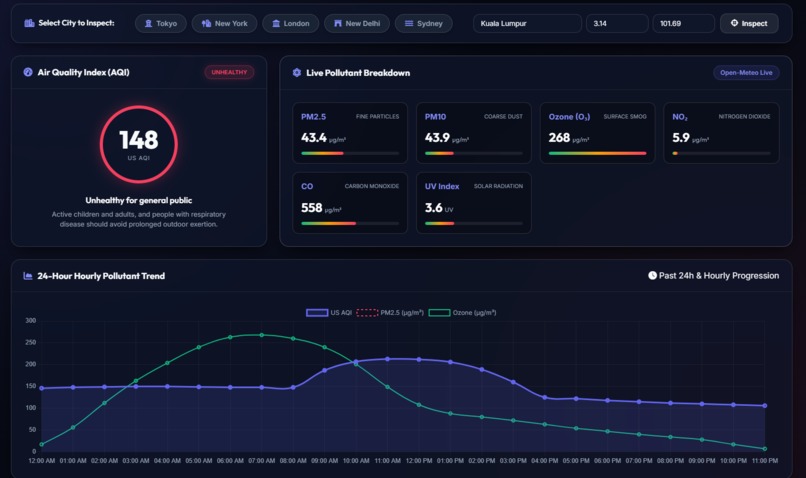Click the molecule icon beside Live Pollutant Breakdown
806x478 pixels.
(x=297, y=73)
